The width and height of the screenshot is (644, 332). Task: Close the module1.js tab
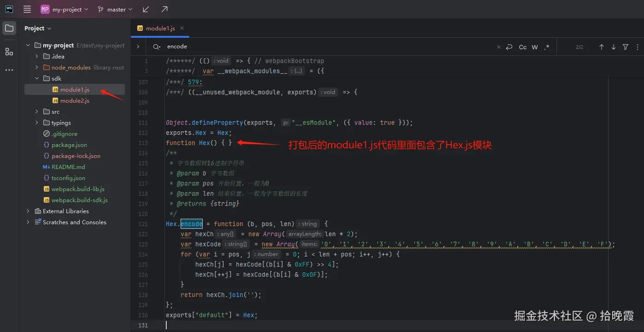point(182,28)
